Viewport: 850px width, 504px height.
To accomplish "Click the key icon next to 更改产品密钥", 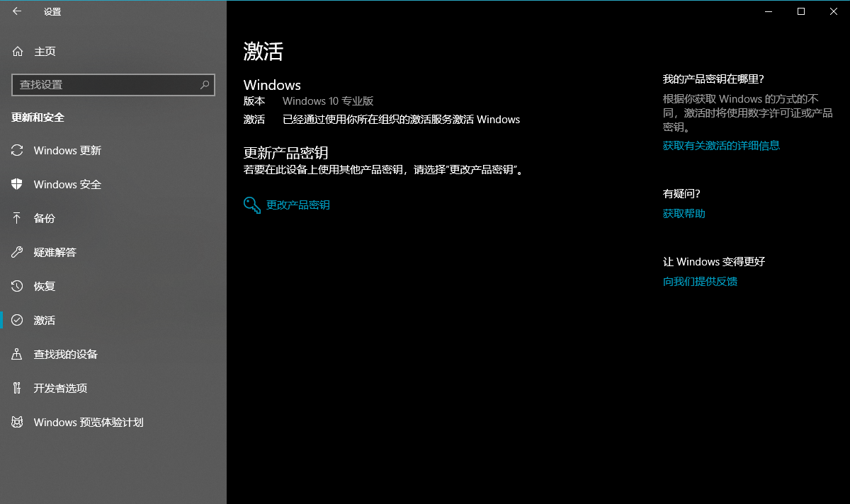I will 252,205.
